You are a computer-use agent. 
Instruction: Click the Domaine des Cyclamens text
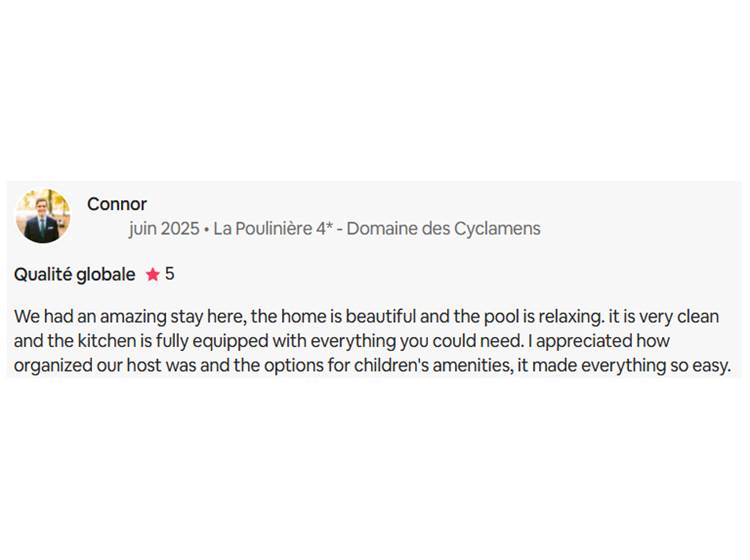(443, 229)
